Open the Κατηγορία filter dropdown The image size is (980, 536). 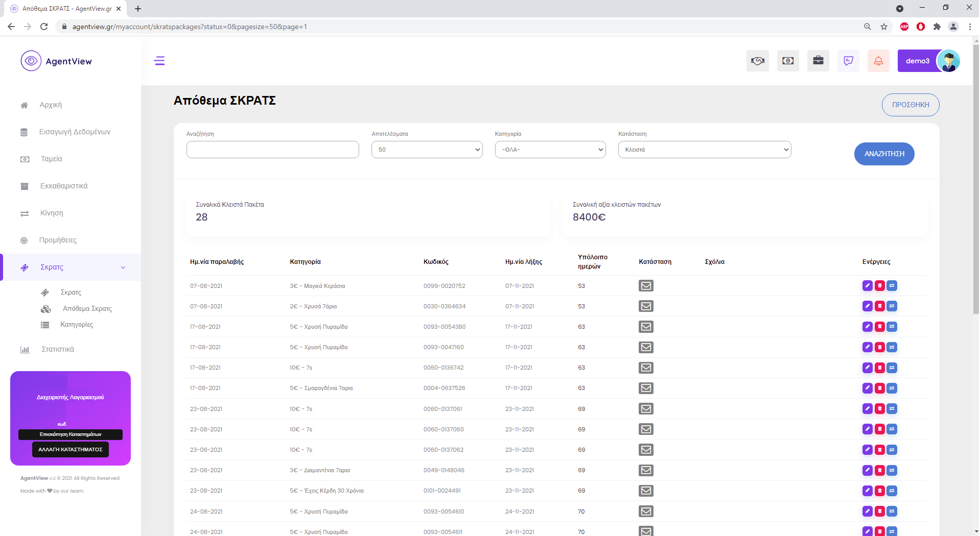(550, 150)
